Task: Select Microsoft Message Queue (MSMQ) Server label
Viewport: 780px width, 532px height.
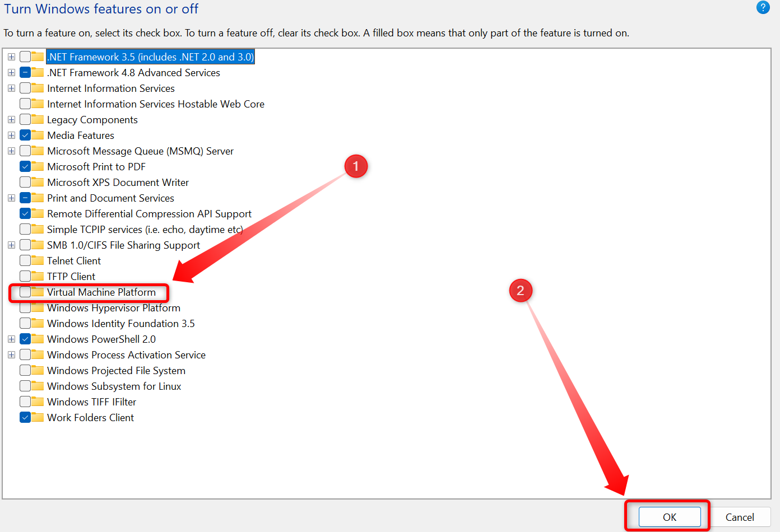Action: click(141, 151)
